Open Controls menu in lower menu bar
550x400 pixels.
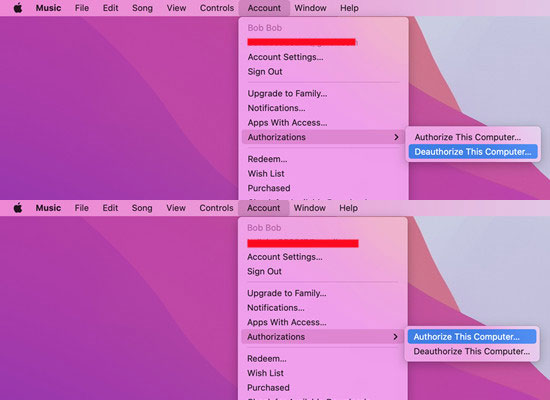pos(216,208)
